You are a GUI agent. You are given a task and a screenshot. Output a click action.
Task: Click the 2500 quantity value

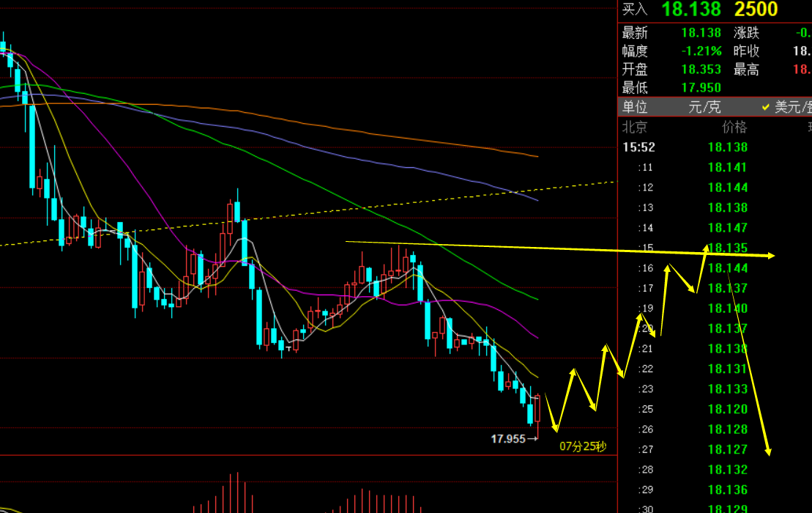(x=756, y=10)
